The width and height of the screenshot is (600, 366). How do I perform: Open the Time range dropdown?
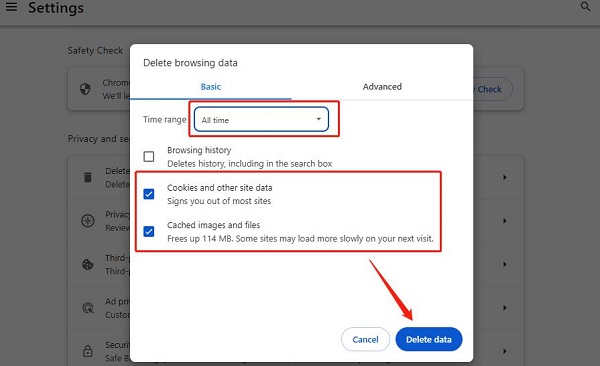point(261,119)
